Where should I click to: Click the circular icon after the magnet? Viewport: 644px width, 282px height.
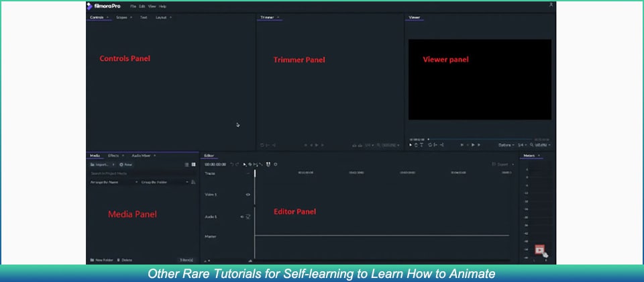tap(276, 164)
